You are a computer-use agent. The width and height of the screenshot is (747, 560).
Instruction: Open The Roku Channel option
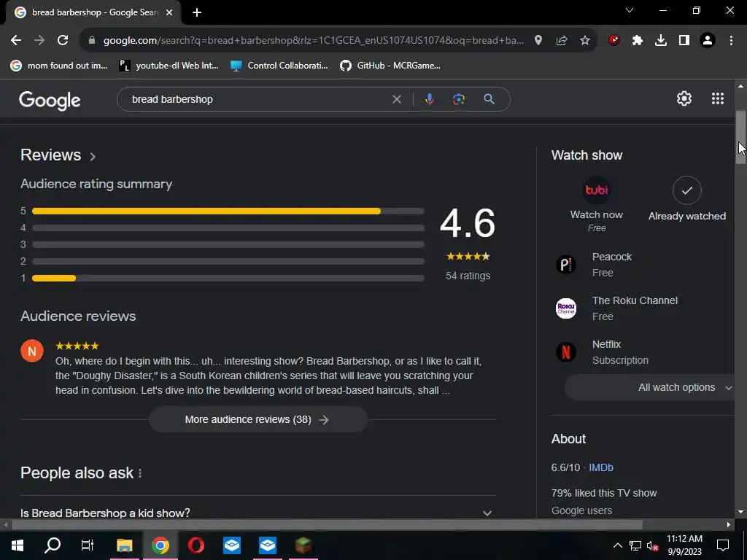(617, 308)
